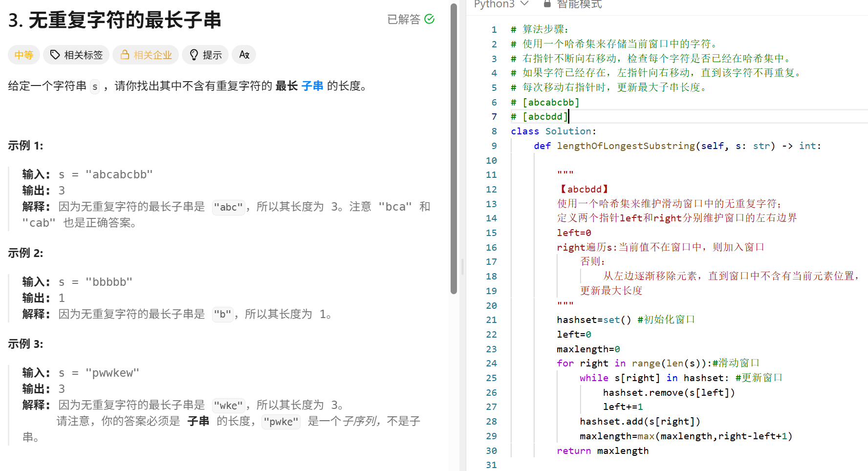Screen dimensions: 868x471
Task: Click line number 8 in the editor gutter
Action: [x=494, y=131]
